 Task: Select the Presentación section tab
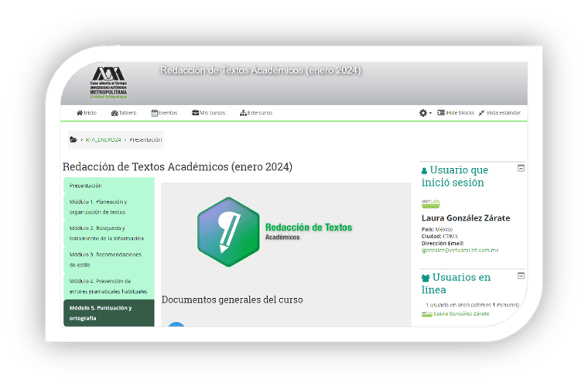click(86, 186)
